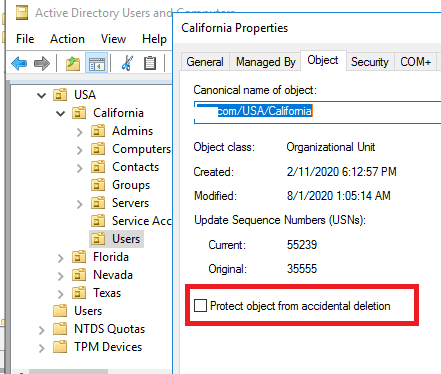Screen dimensions: 441x374
Task: Click the California OU folder icon
Action: coord(79,113)
